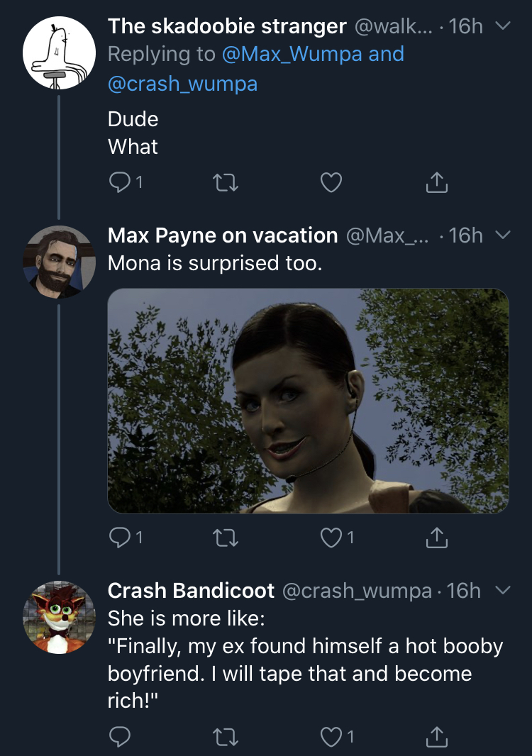Like Crash Bandicoot's tweet

pyautogui.click(x=331, y=736)
